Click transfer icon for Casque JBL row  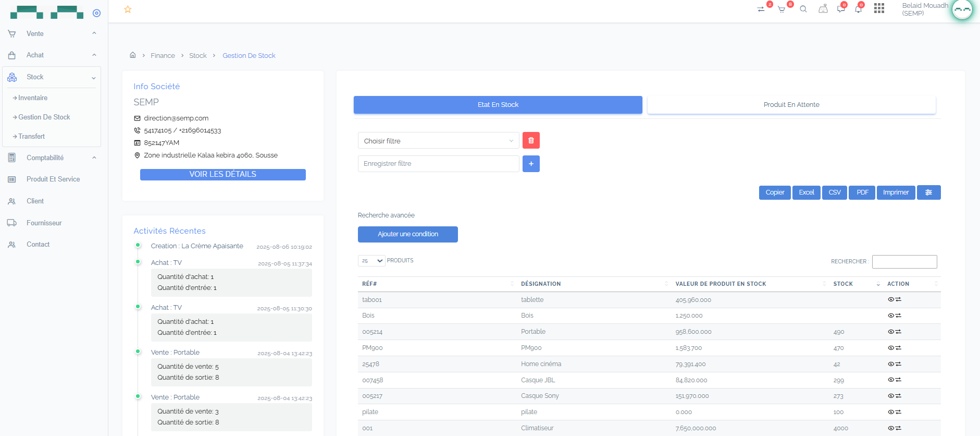(x=898, y=380)
